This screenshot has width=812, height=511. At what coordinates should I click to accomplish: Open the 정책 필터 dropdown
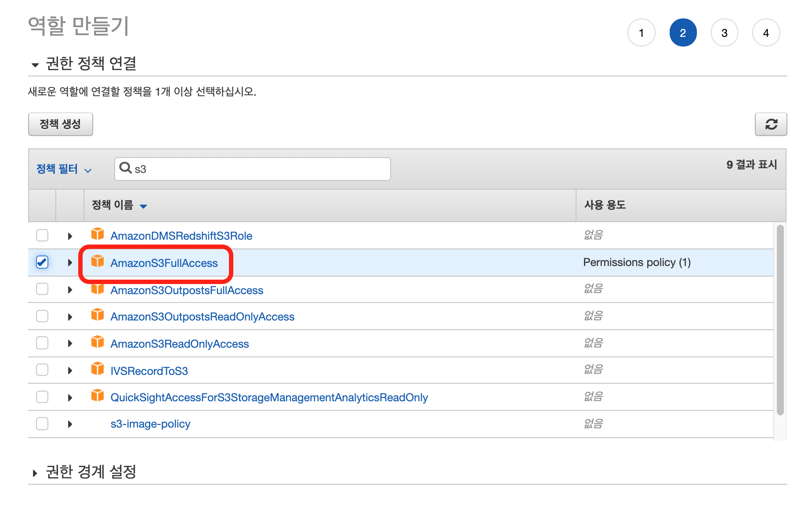tap(64, 169)
